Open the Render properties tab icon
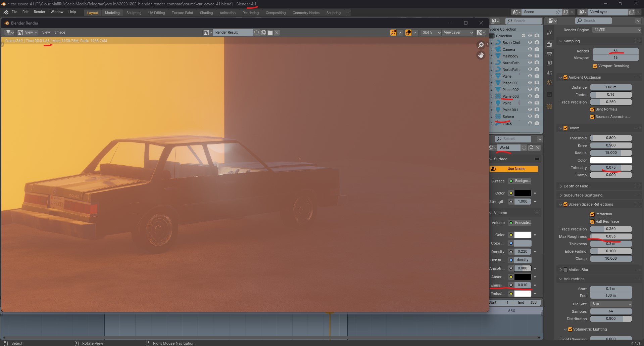The height and width of the screenshot is (346, 644). tap(549, 44)
